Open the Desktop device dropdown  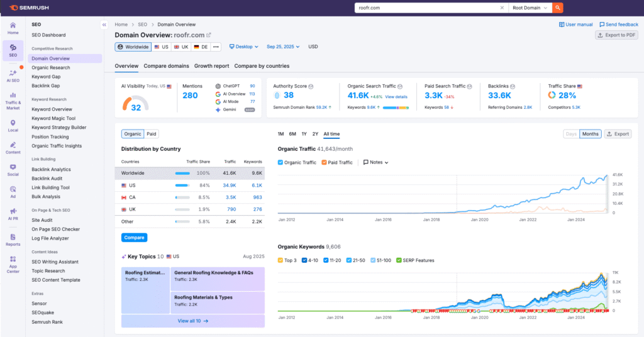[x=244, y=47]
